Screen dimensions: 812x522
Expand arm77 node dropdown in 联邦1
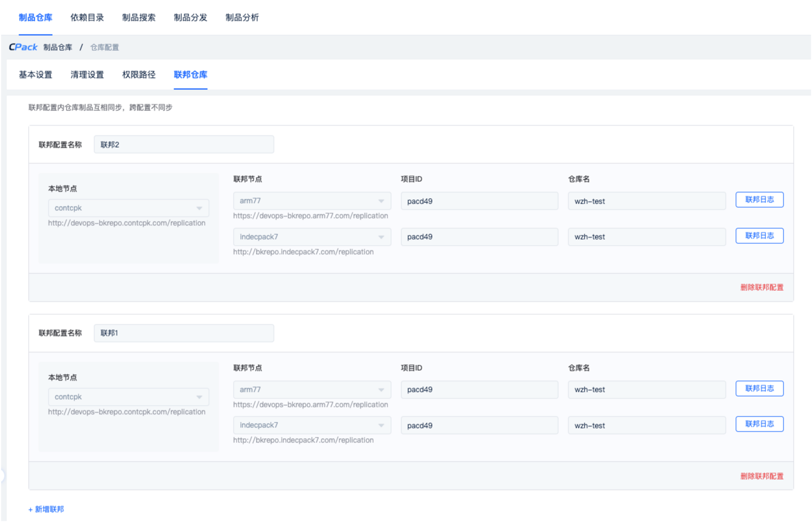pyautogui.click(x=312, y=389)
